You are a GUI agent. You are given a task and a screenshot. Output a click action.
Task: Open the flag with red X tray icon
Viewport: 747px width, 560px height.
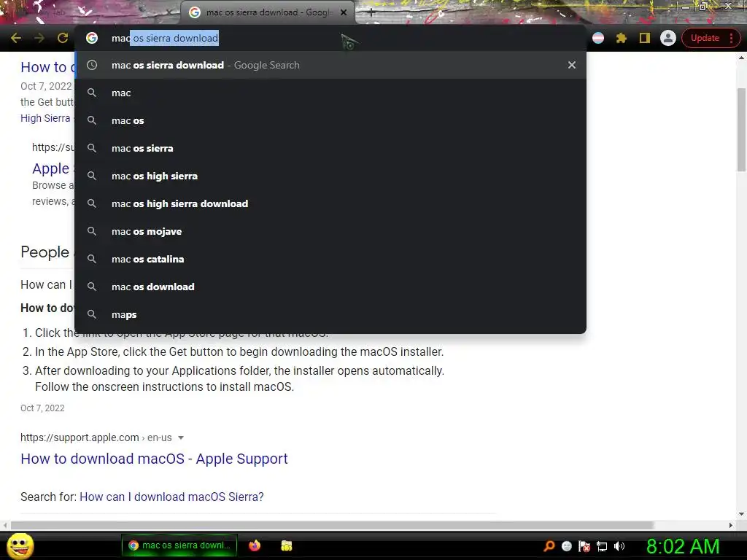584,546
